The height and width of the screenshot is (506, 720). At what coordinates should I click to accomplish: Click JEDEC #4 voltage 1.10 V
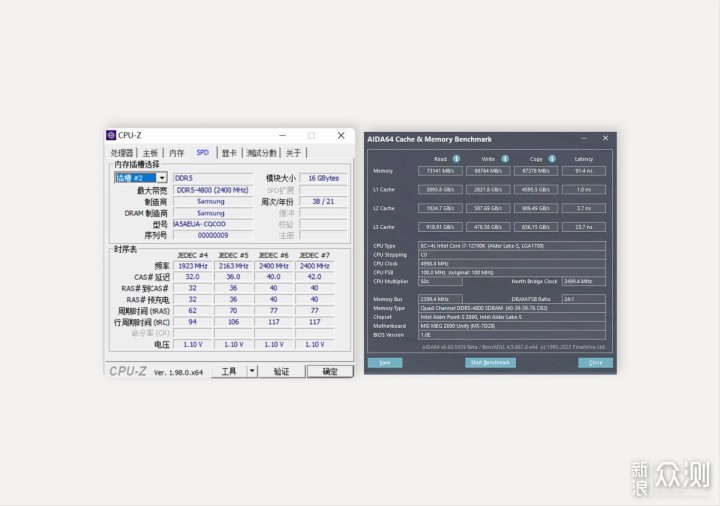192,344
